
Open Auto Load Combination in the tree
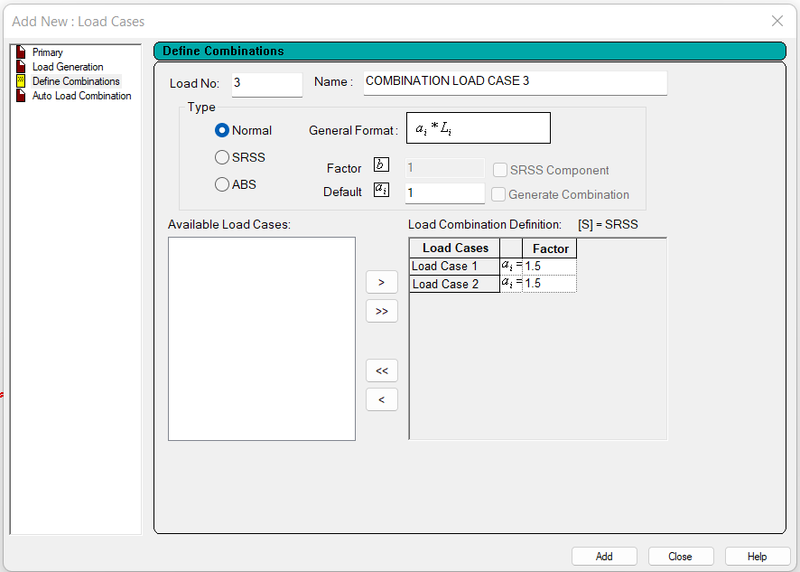82,96
